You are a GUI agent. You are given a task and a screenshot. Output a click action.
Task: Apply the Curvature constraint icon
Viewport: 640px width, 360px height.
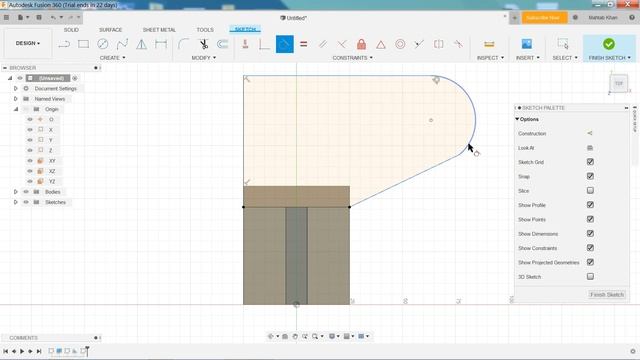[458, 44]
